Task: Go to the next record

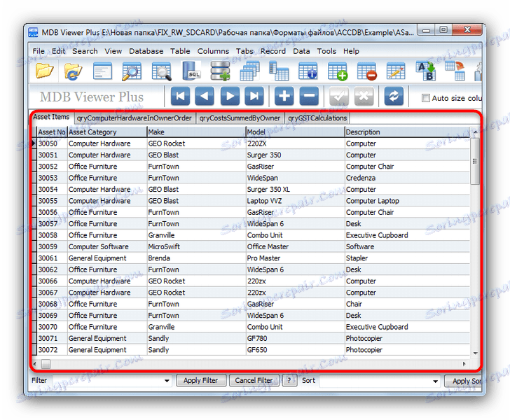Action: click(230, 96)
